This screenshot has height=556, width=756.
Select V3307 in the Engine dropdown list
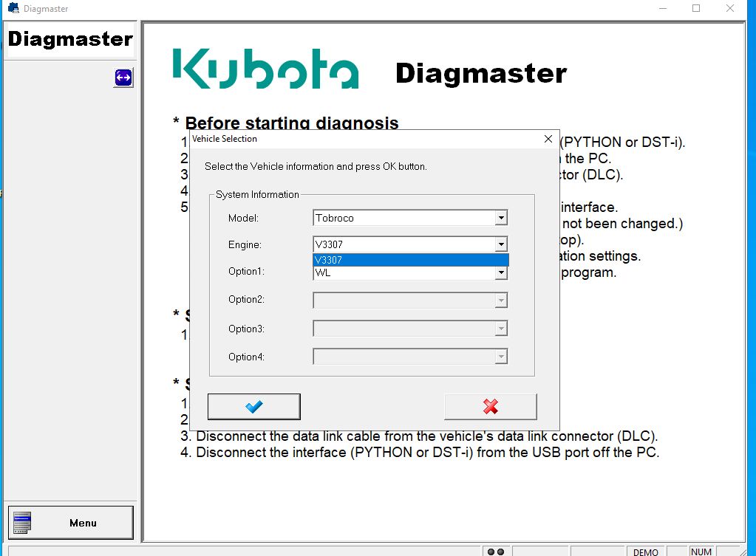coord(411,260)
